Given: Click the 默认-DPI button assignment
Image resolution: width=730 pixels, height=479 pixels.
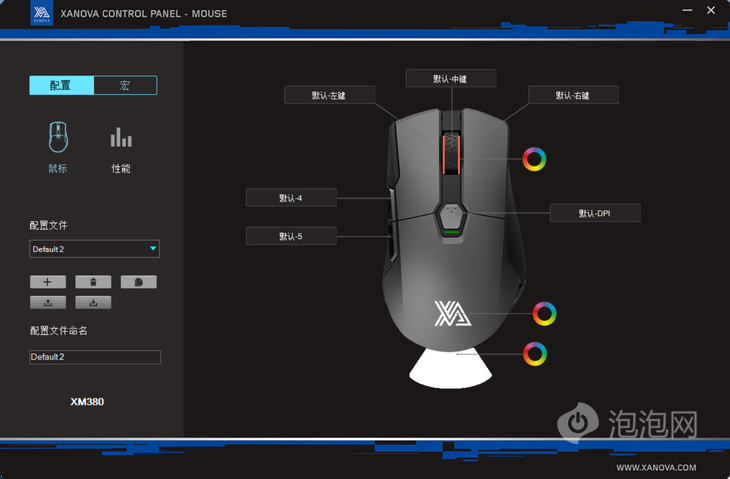Looking at the screenshot, I should click(595, 213).
